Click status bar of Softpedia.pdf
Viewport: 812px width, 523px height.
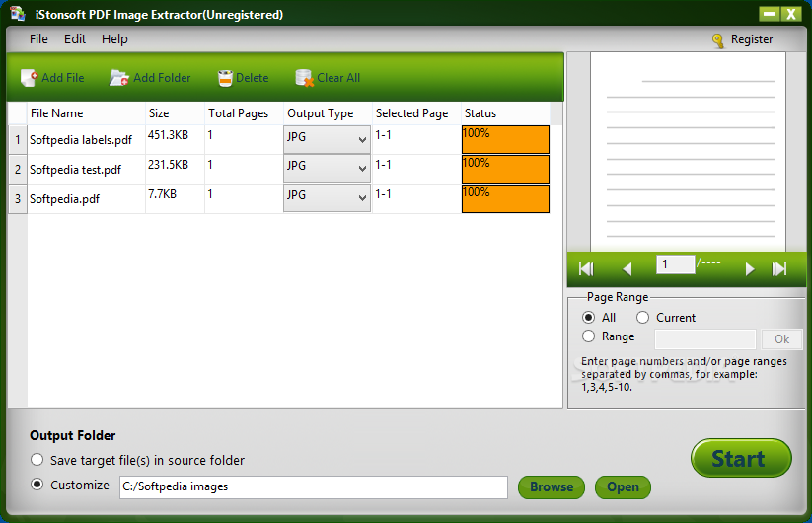505,198
